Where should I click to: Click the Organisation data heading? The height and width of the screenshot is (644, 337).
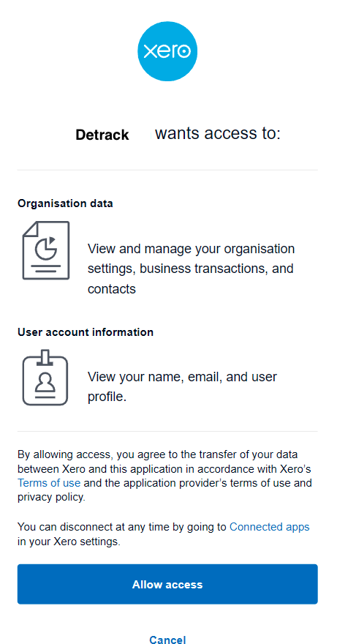[x=65, y=203]
